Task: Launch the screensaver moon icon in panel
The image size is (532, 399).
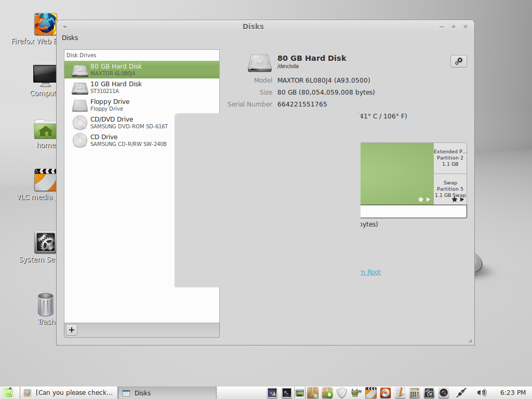Action: [x=272, y=393]
